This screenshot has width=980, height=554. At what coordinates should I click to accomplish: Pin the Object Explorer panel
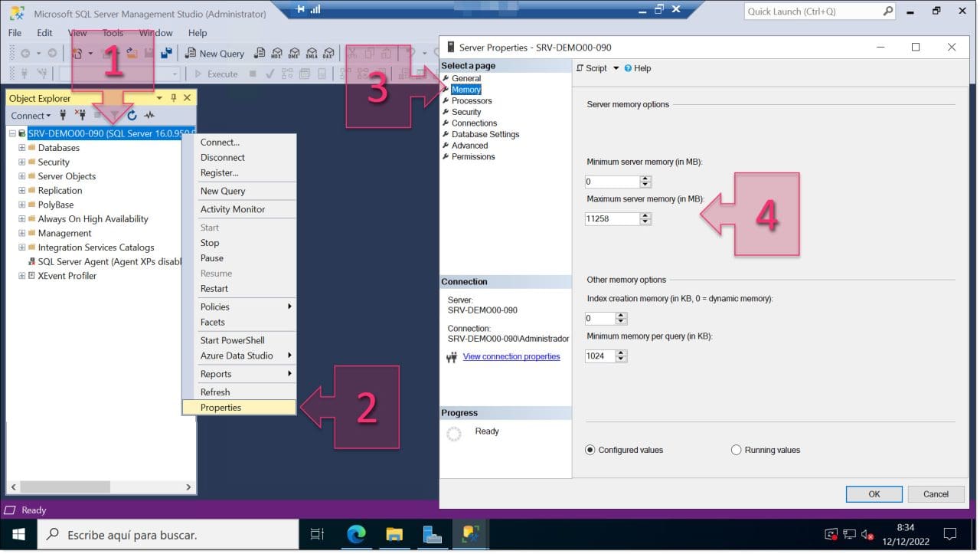coord(174,98)
